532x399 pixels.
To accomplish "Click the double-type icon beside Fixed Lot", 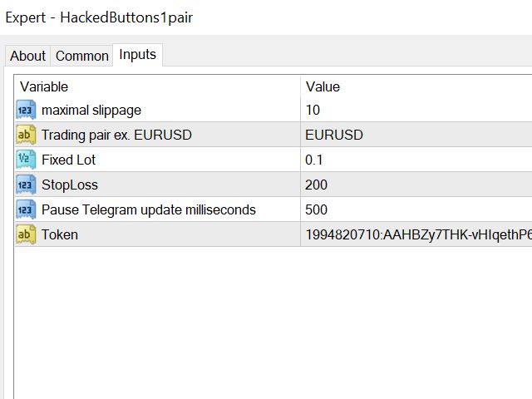I will 26,160.
